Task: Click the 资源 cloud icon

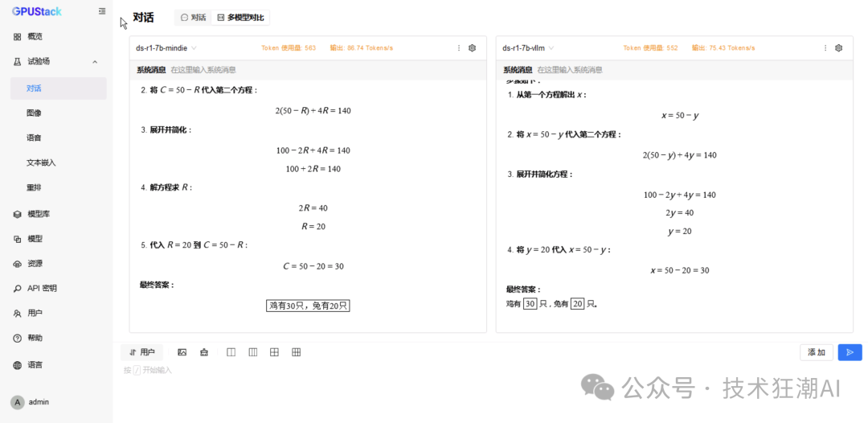Action: [17, 264]
